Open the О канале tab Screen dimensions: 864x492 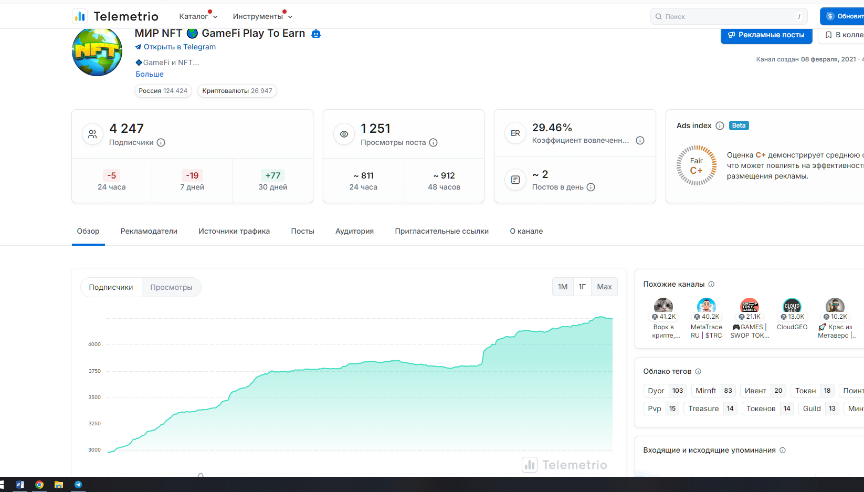[526, 231]
